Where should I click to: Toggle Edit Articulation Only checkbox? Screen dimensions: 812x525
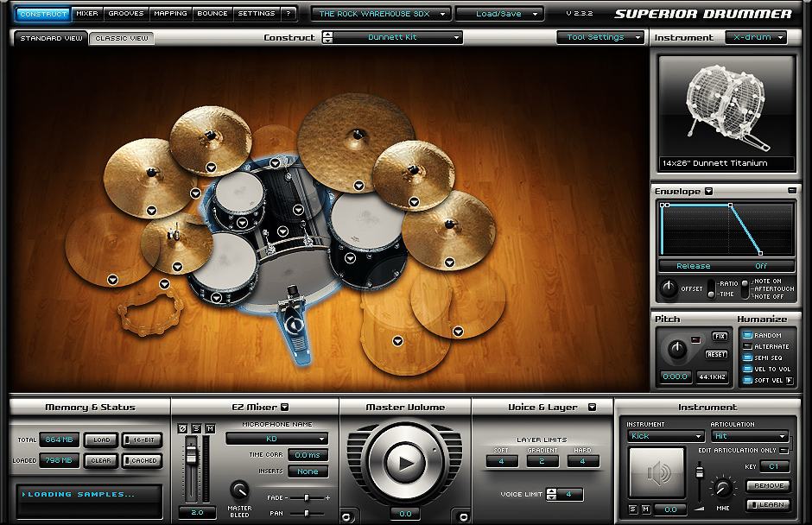coord(783,450)
